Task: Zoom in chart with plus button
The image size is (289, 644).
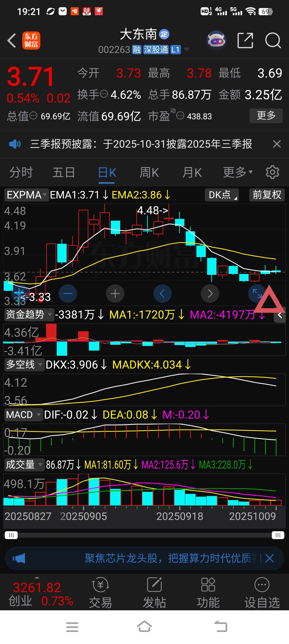Action: click(115, 294)
